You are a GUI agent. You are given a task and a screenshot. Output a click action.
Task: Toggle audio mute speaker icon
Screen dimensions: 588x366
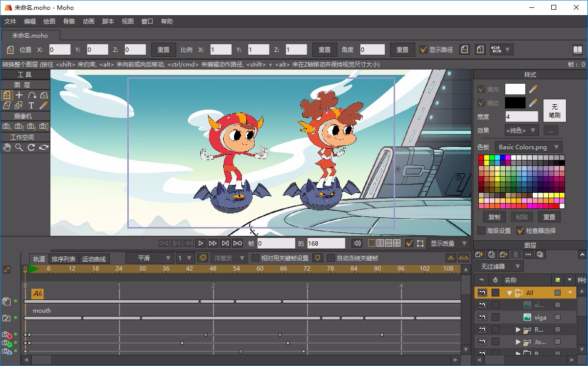(357, 243)
